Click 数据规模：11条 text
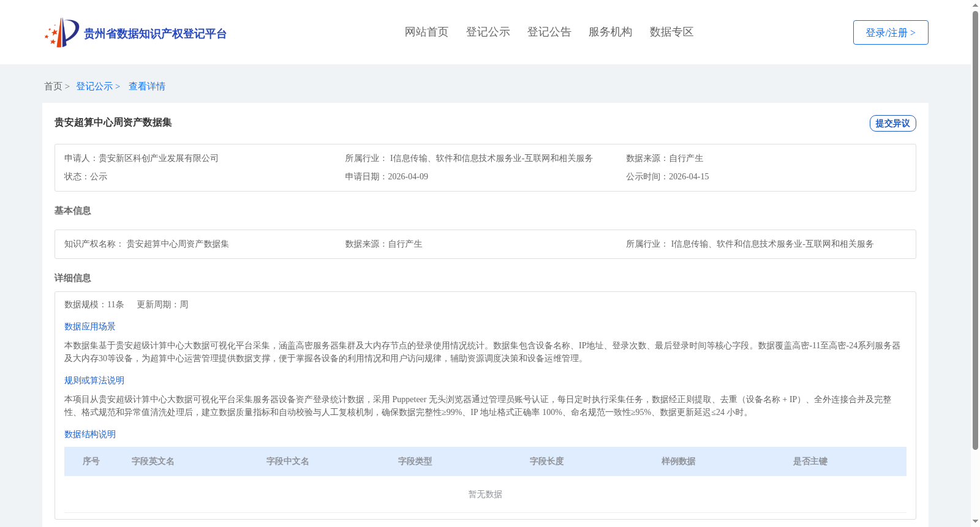The image size is (980, 527). (94, 304)
